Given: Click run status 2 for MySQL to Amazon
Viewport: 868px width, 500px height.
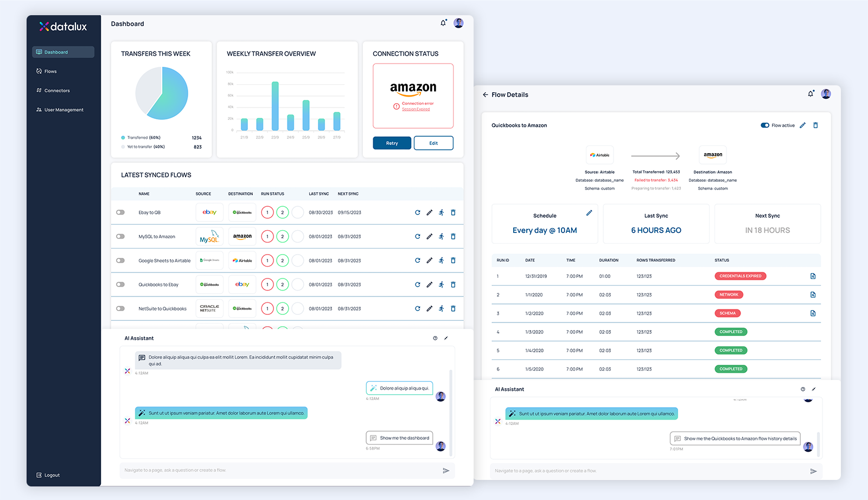Looking at the screenshot, I should (x=283, y=236).
